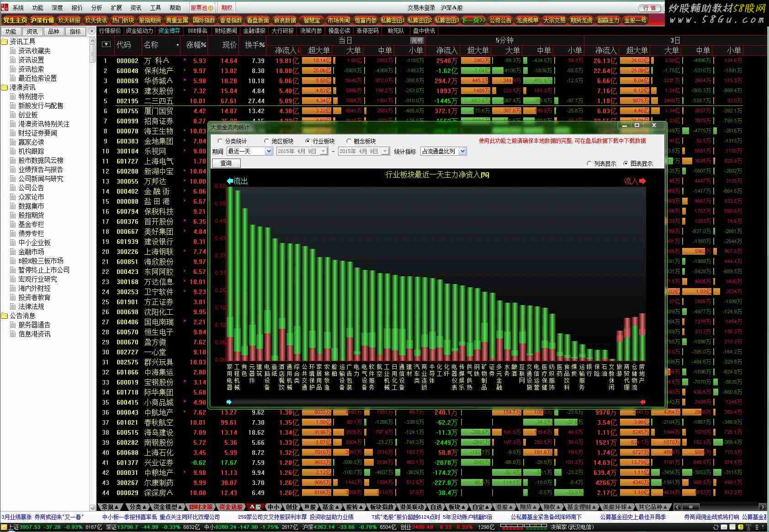769x532 pixels.
Task: Click the 期权 button in menu bar
Action: point(227,8)
